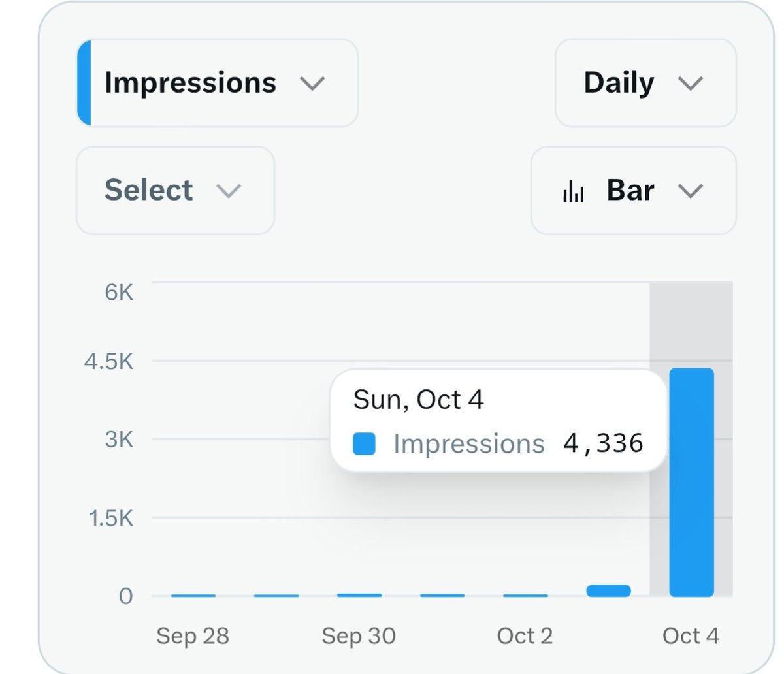Click the bar chart icon
Viewport: 784px width, 674px height.
(x=574, y=191)
